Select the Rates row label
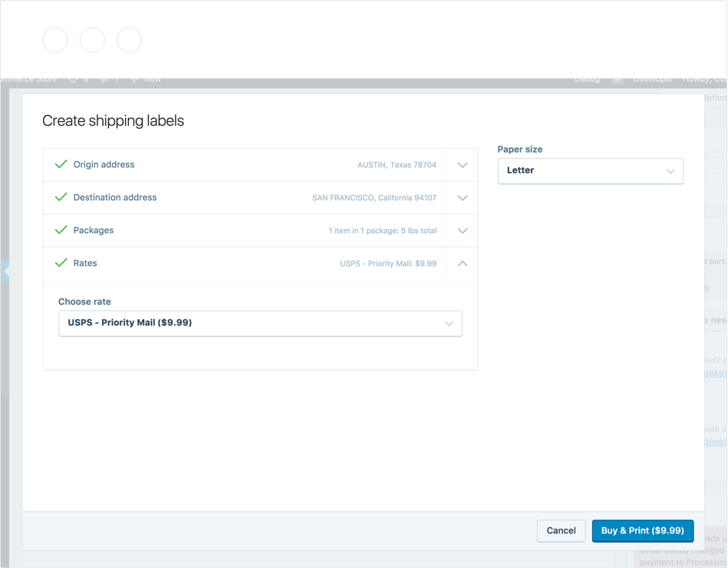 point(85,263)
